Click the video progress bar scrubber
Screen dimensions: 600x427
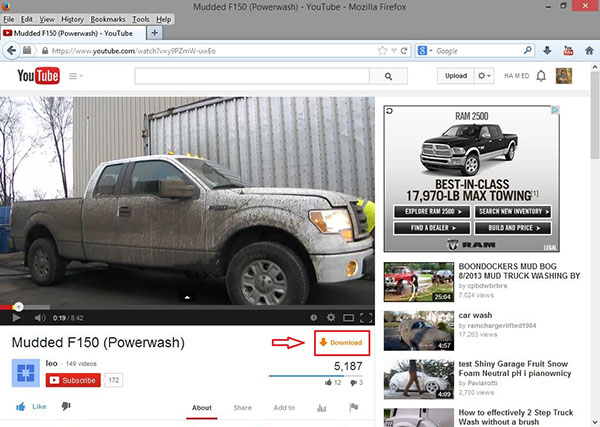pyautogui.click(x=18, y=307)
